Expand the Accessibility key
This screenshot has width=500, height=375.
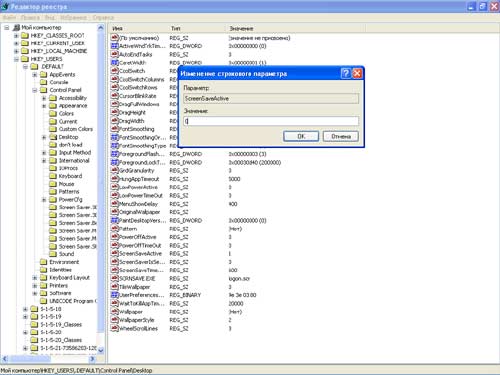click(44, 98)
